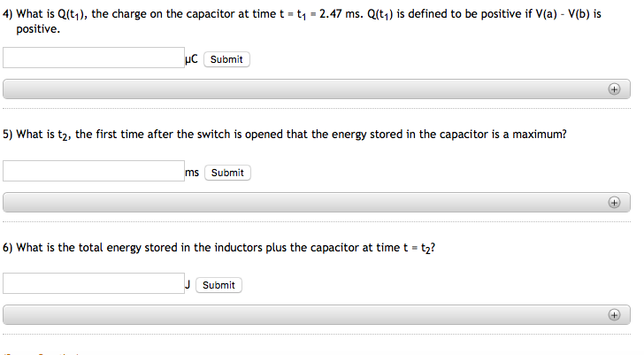Focus the total energy answer field
Image resolution: width=644 pixels, height=355 pixels.
click(x=93, y=283)
